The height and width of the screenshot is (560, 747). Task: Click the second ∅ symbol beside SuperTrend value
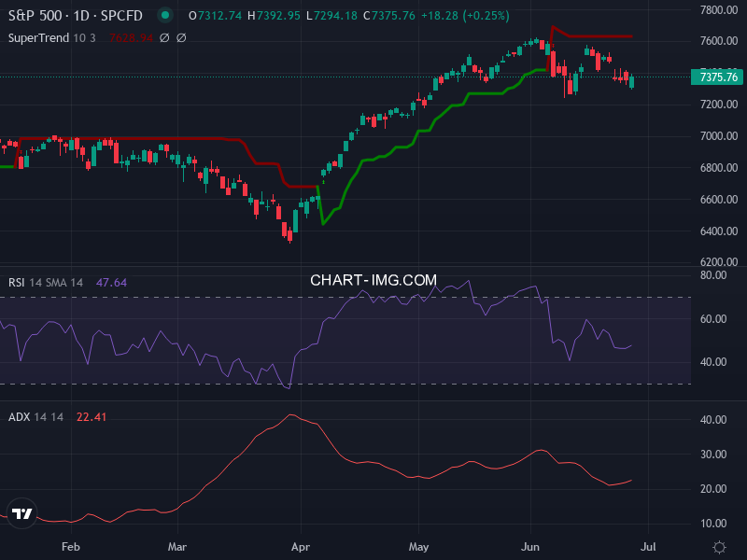tap(181, 37)
